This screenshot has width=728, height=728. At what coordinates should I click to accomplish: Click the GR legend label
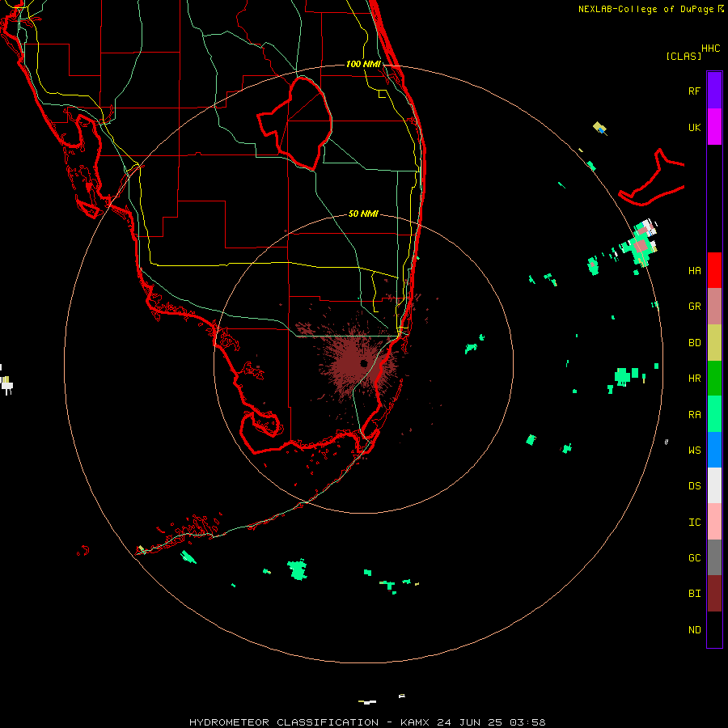point(694,307)
